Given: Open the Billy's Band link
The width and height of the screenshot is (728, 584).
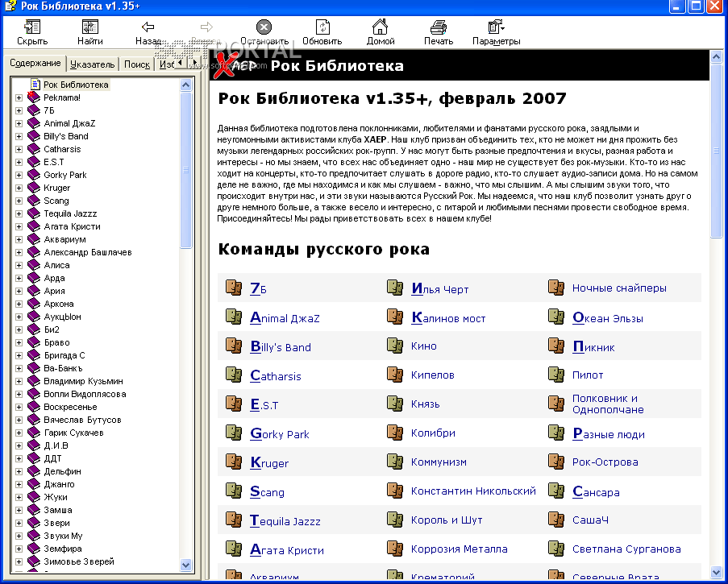Looking at the screenshot, I should coord(281,347).
